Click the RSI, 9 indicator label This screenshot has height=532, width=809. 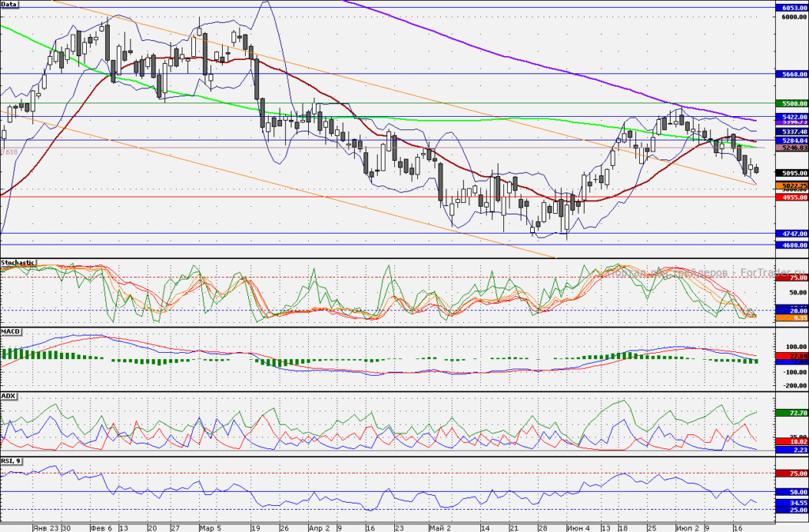click(x=11, y=460)
